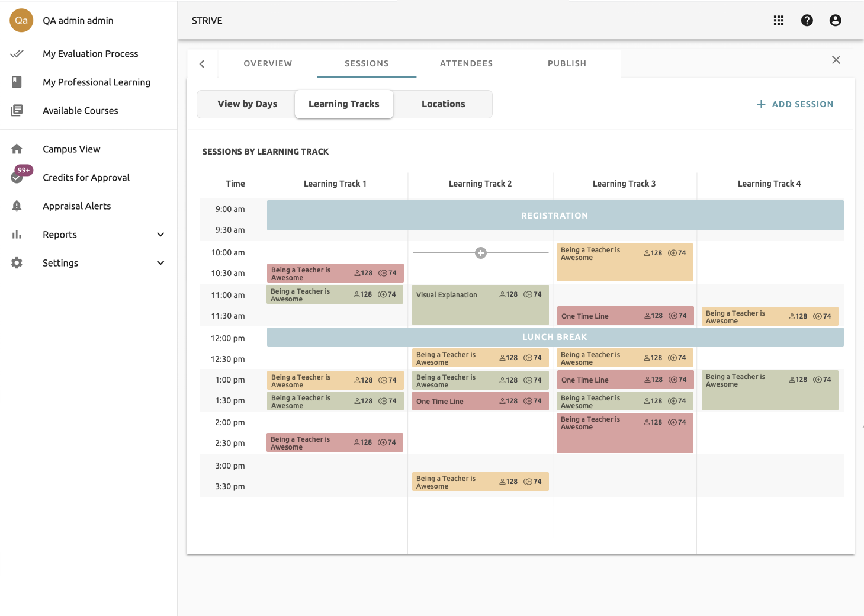The width and height of the screenshot is (864, 616).
Task: Click the Campus View home icon
Action: [17, 149]
